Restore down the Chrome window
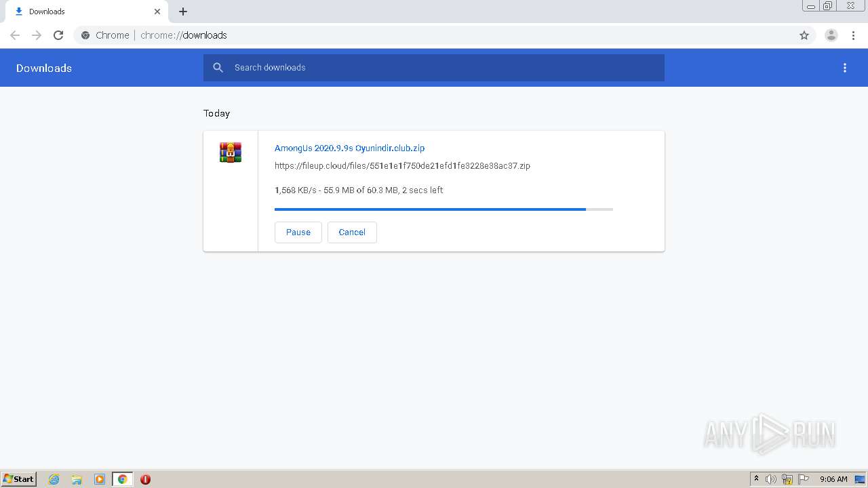Viewport: 868px width, 488px height. coord(828,6)
